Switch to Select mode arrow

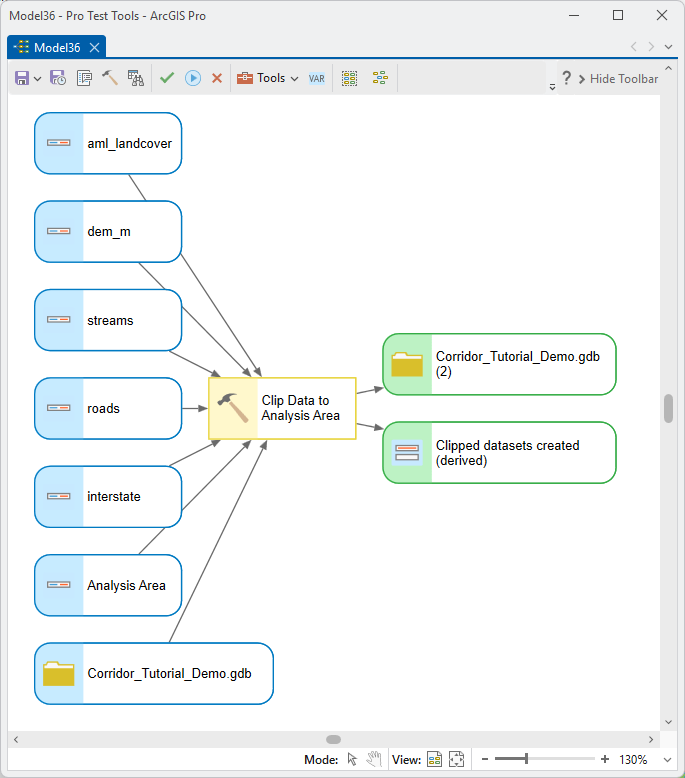352,759
